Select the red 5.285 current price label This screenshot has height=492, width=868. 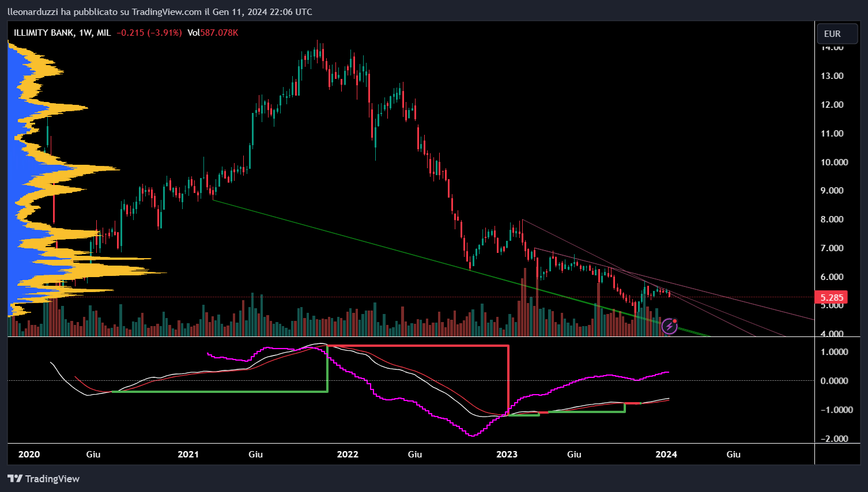(831, 298)
